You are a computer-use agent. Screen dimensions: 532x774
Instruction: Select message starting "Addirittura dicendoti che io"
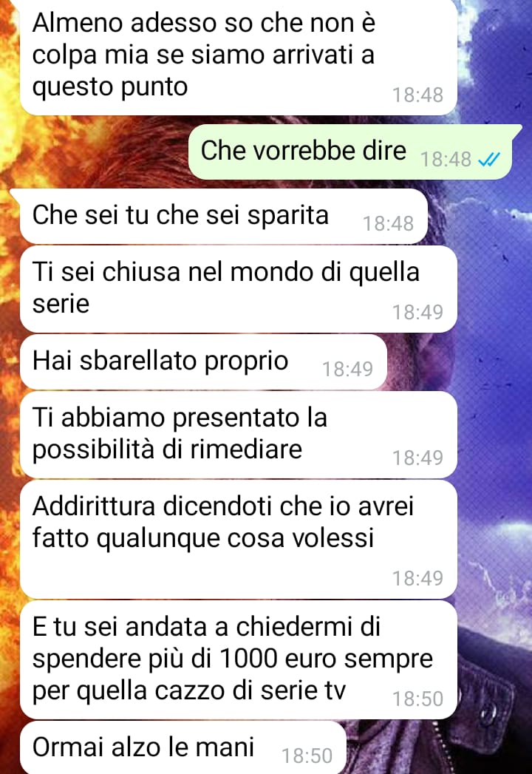239,539
